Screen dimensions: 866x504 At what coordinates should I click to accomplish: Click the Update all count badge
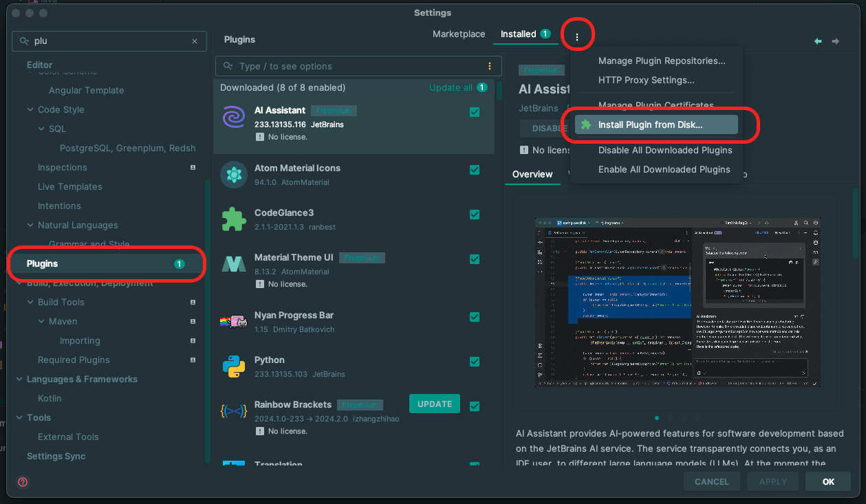(x=482, y=87)
